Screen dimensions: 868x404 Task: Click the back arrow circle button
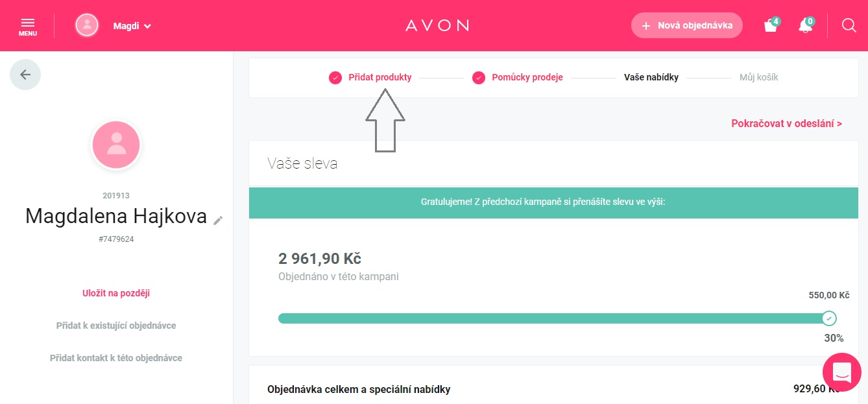[25, 75]
